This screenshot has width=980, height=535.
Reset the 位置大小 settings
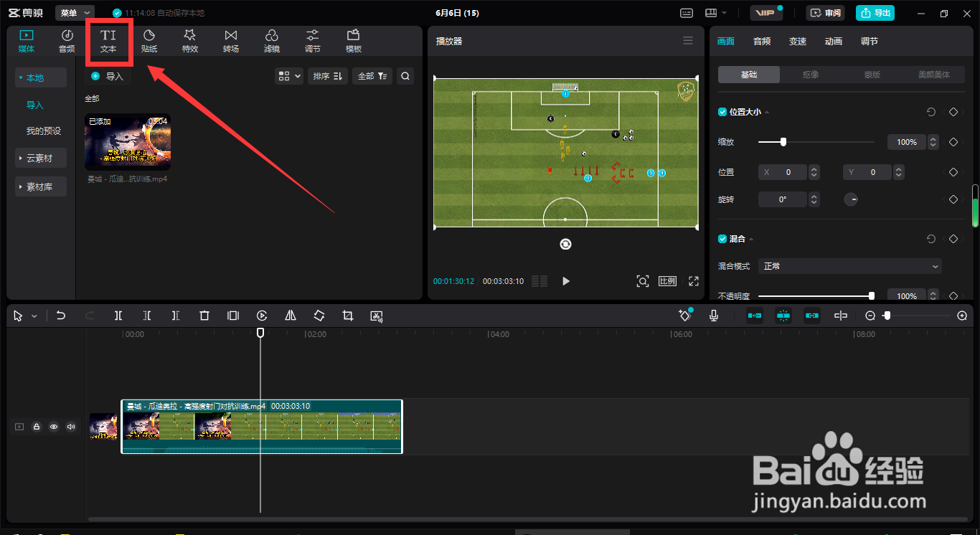[931, 112]
